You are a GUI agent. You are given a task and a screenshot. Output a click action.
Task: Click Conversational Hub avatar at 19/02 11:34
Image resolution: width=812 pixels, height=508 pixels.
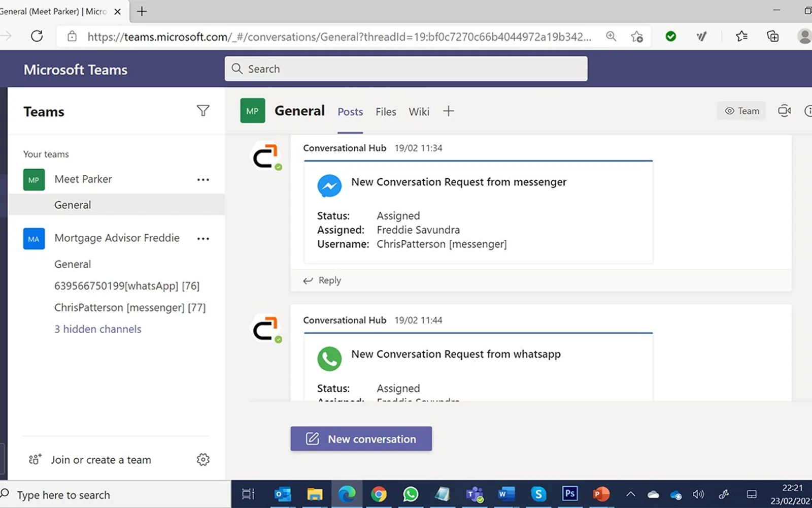click(x=265, y=156)
